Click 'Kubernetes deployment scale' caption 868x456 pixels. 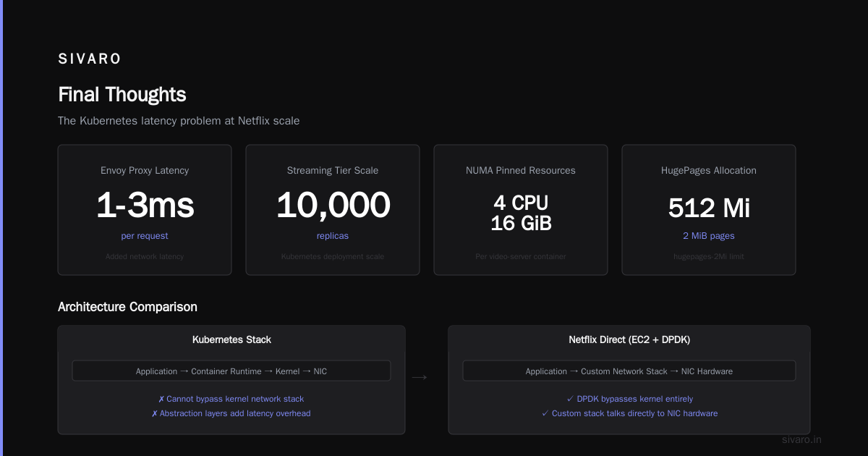(333, 256)
